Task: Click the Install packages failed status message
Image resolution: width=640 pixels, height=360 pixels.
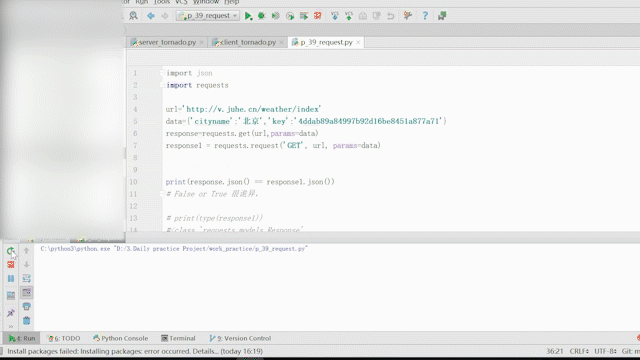Action: coord(135,351)
